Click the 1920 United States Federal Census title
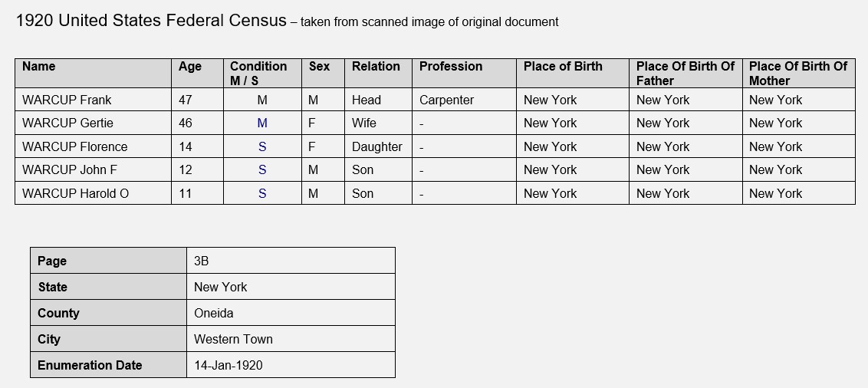The width and height of the screenshot is (868, 388). (x=151, y=21)
